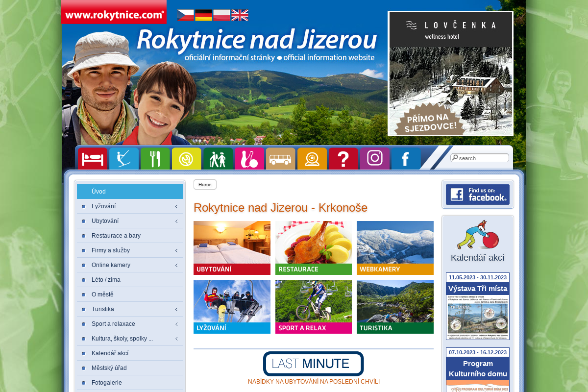Choose the Polish flag language option
This screenshot has width=588, height=392.
pyautogui.click(x=221, y=15)
